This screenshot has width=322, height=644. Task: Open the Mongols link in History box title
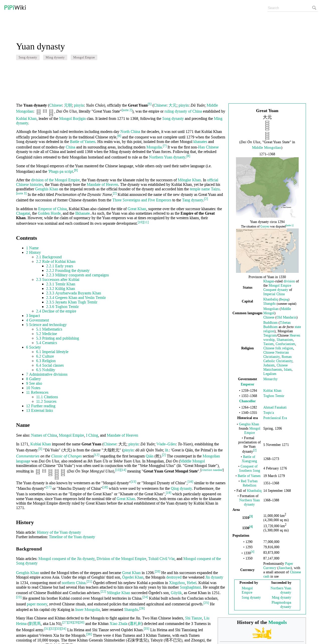[x=277, y=622]
